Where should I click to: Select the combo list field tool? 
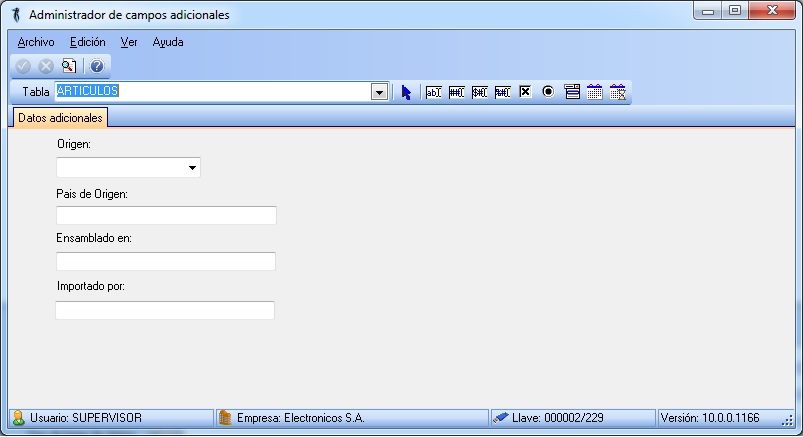572,92
